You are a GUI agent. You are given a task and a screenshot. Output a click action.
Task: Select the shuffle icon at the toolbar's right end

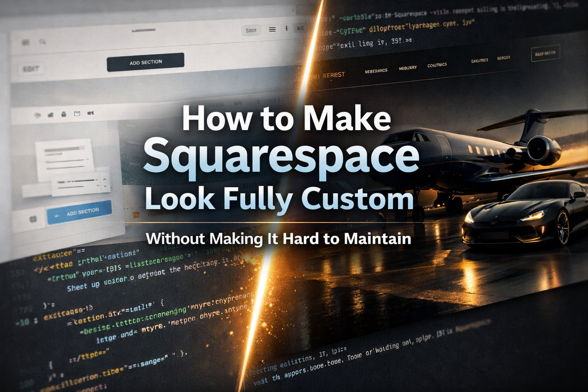click(x=300, y=28)
